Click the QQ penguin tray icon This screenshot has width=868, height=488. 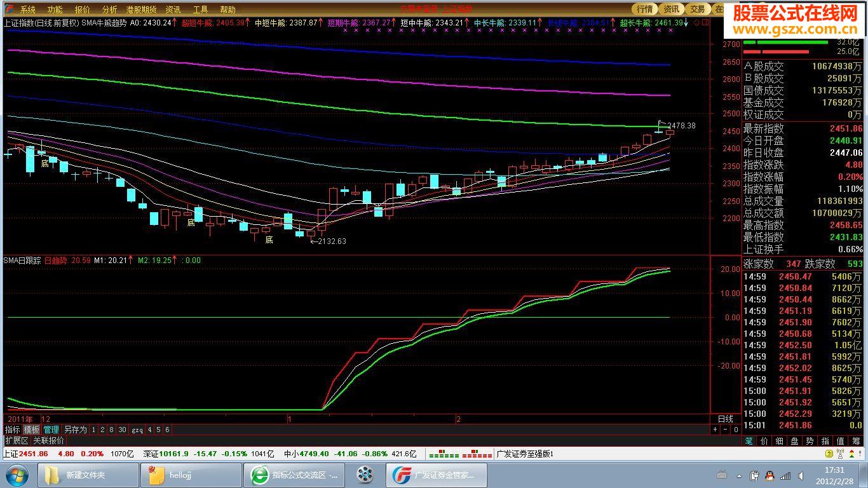click(770, 475)
